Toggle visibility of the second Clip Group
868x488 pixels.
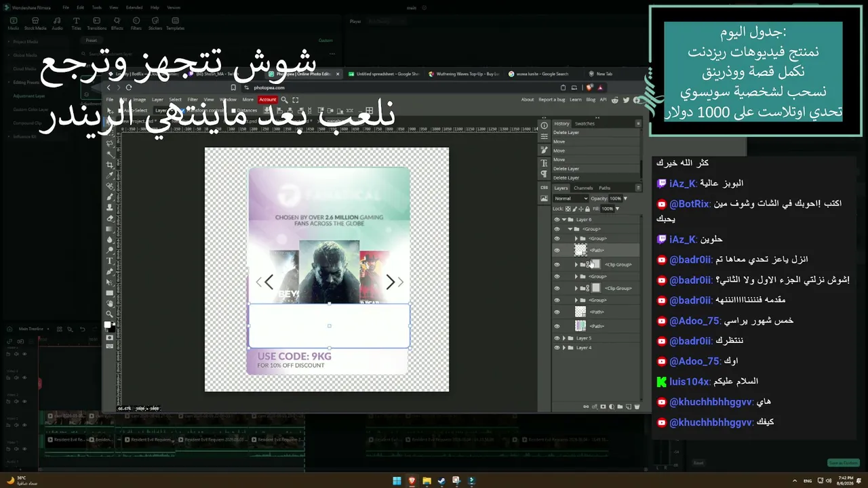[x=557, y=288]
